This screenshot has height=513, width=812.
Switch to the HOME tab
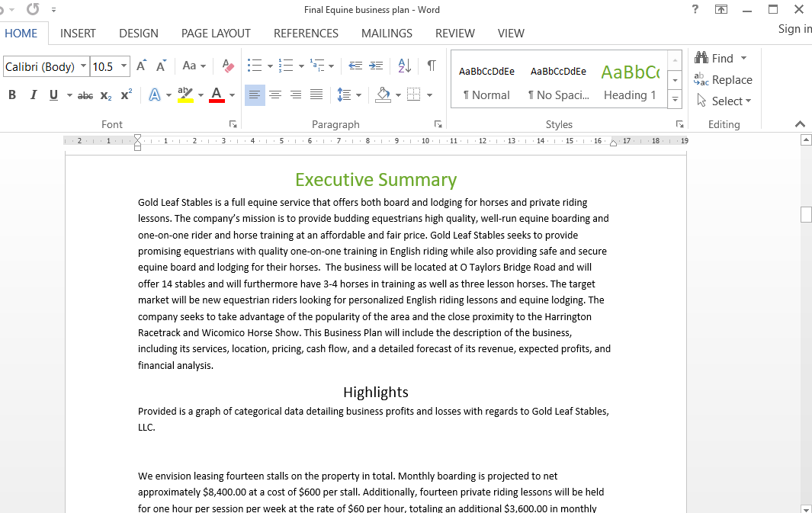tap(21, 33)
